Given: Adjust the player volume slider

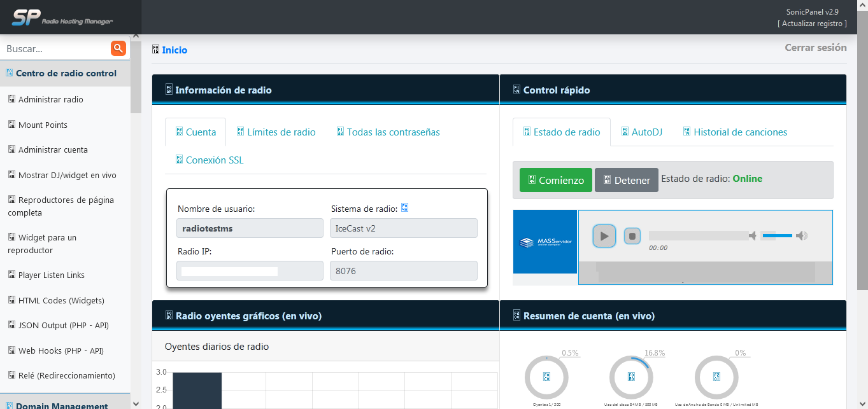Looking at the screenshot, I should pyautogui.click(x=777, y=236).
